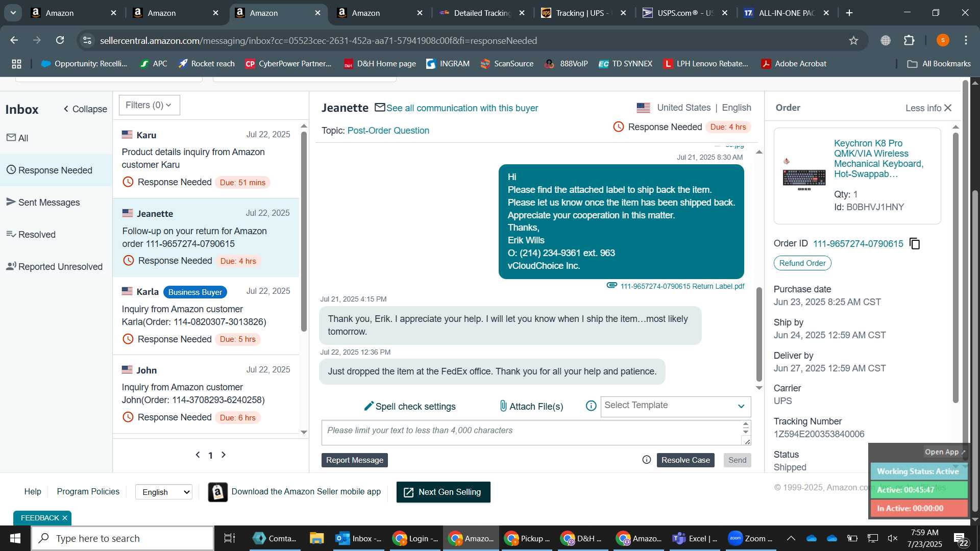980x551 pixels.
Task: Click Open App in the status widget
Action: 945,452
